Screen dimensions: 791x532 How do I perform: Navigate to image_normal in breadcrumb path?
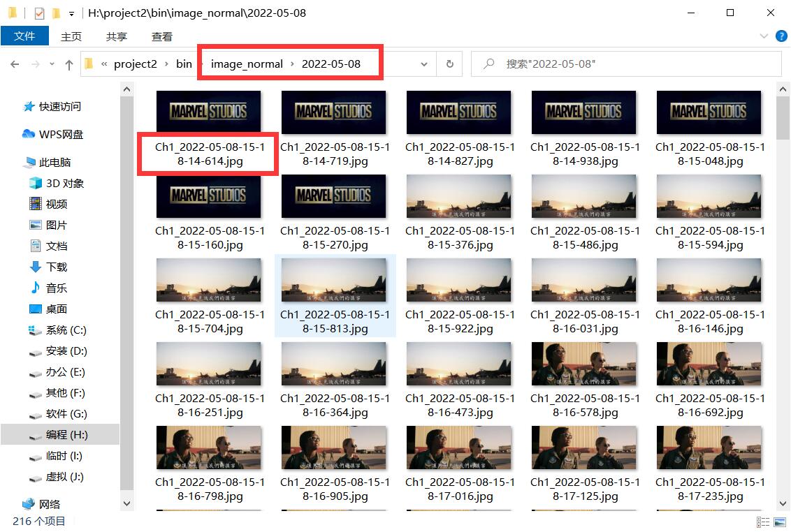pyautogui.click(x=247, y=64)
